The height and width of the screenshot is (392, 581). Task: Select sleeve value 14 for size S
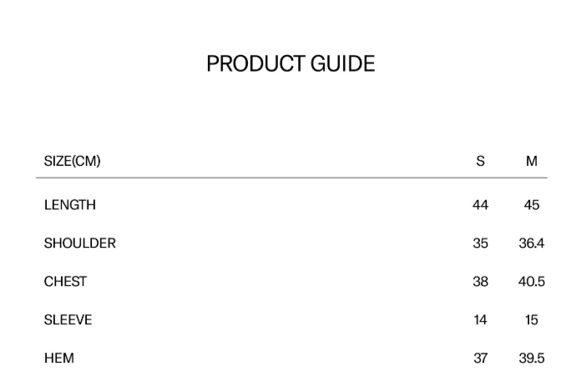point(480,320)
